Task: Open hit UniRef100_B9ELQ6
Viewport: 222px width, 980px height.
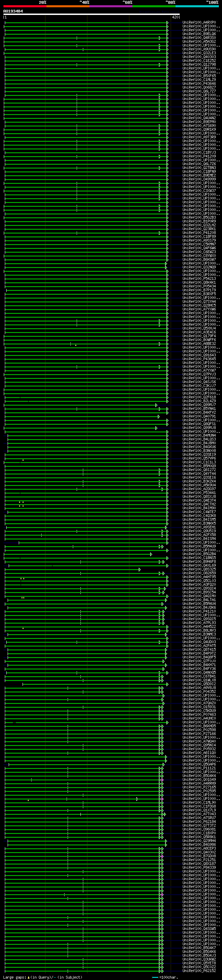Action: point(199,34)
